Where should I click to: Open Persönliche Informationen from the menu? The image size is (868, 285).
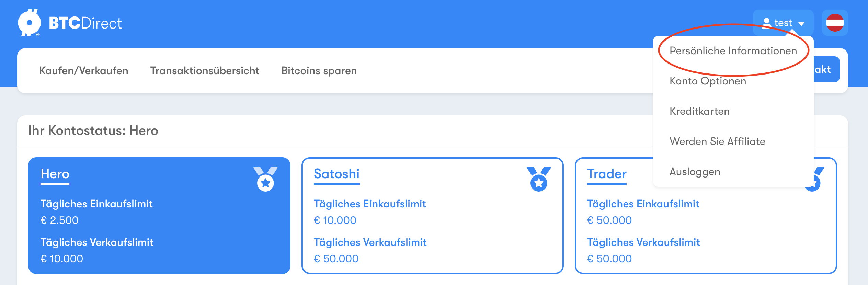tap(733, 51)
